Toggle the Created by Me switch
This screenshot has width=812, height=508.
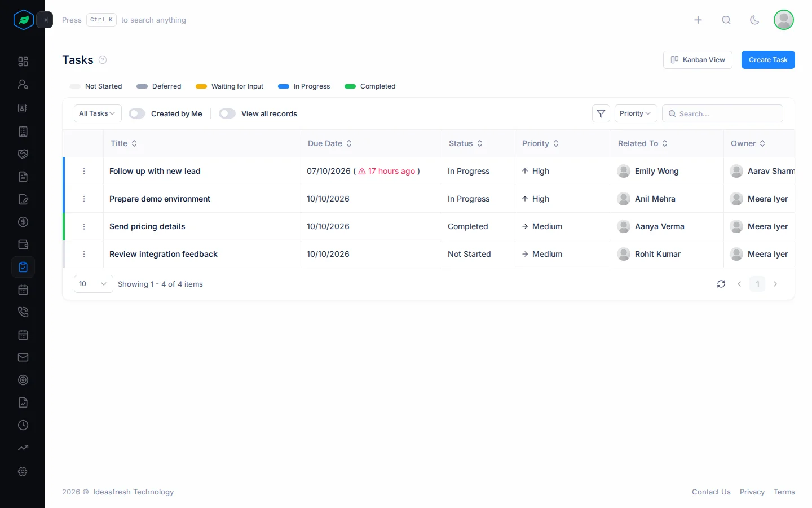[x=137, y=113]
